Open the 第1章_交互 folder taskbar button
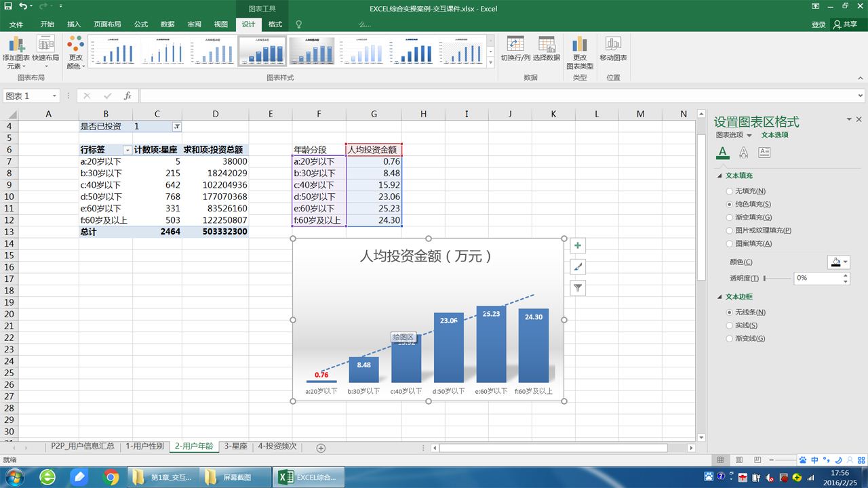This screenshot has width=868, height=488. [x=163, y=477]
